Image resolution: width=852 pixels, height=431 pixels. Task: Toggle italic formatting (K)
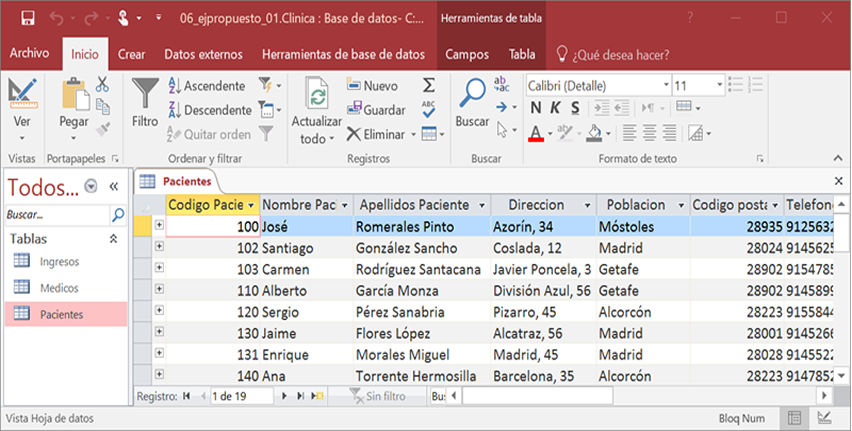[555, 108]
